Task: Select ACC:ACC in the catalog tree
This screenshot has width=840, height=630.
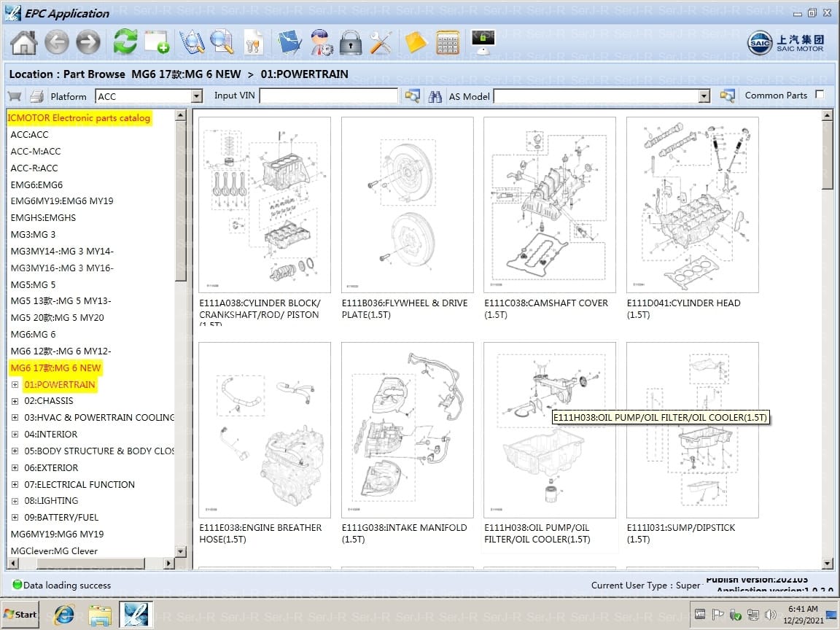Action: (x=29, y=134)
